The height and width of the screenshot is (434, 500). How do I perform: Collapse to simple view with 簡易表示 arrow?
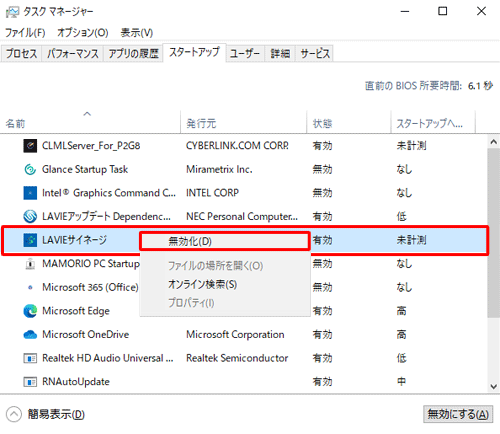click(14, 414)
